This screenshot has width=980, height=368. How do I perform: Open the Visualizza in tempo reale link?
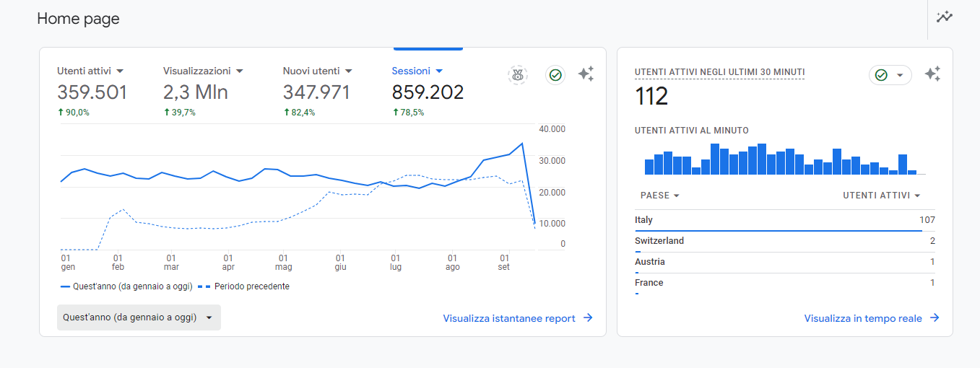(x=863, y=318)
